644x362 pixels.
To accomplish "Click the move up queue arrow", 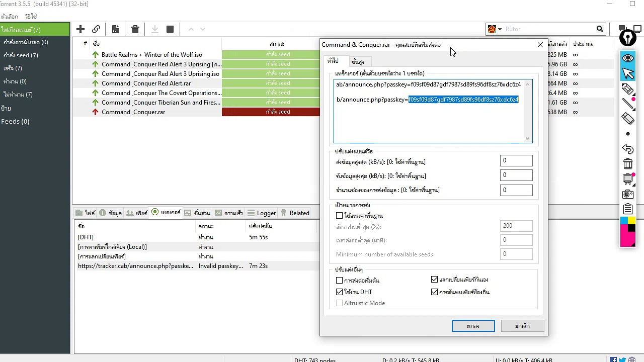I will pyautogui.click(x=191, y=29).
